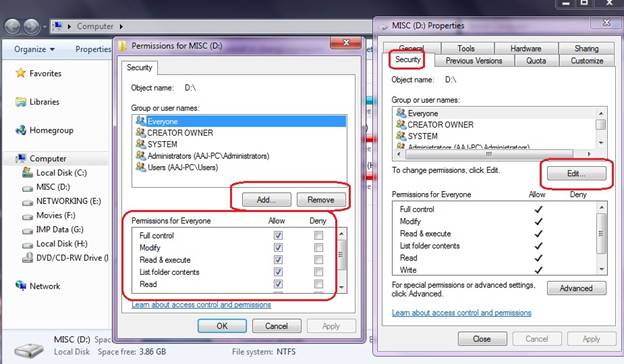Select the Libraries folder icon
Screen dimensions: 624x364
pos(21,102)
